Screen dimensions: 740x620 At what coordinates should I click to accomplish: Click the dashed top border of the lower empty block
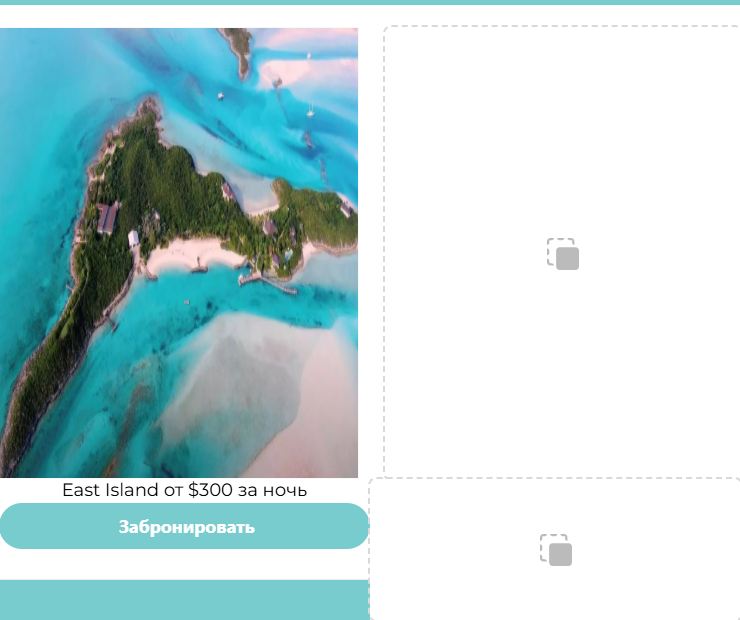554,478
